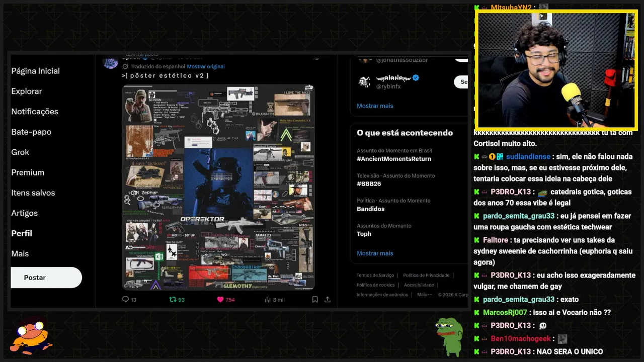This screenshot has height=362, width=644.
Task: Expand the Mais ··· footer menu
Action: [425, 295]
